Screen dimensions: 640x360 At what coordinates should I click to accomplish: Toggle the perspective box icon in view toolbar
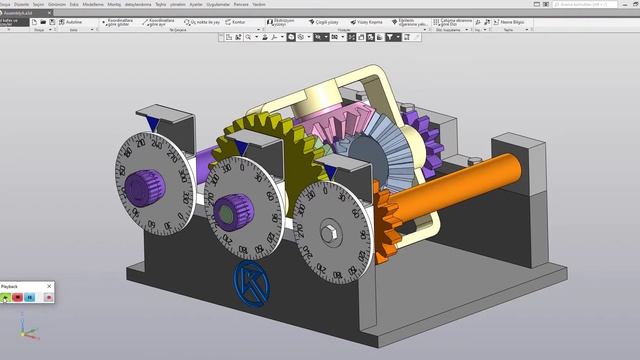(361, 37)
